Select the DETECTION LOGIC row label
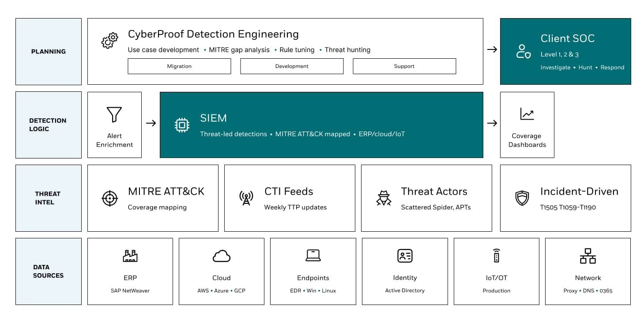The height and width of the screenshot is (320, 644). 48,125
